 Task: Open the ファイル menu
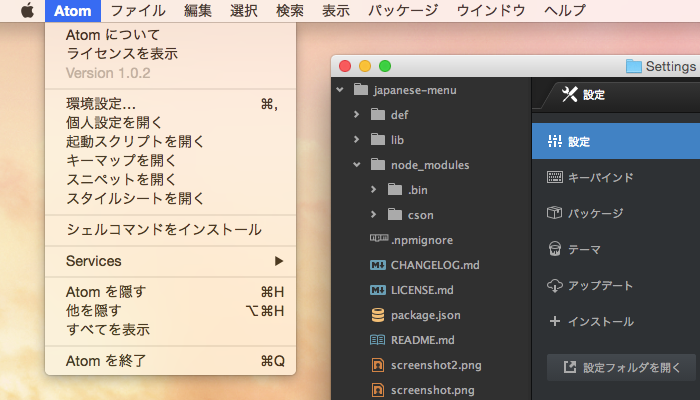pos(138,10)
